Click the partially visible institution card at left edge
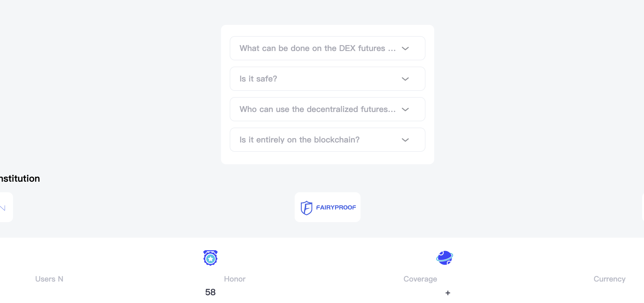The height and width of the screenshot is (303, 644). click(6, 207)
